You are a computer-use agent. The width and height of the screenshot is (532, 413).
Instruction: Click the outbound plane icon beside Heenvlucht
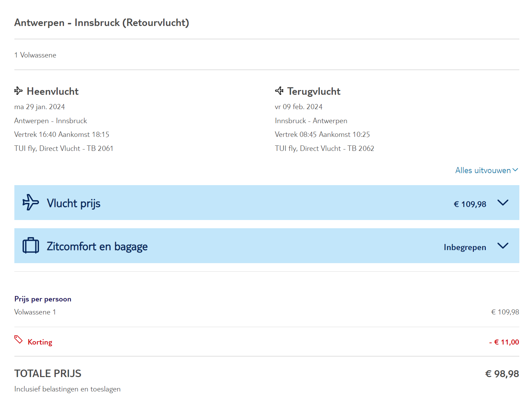pos(18,91)
